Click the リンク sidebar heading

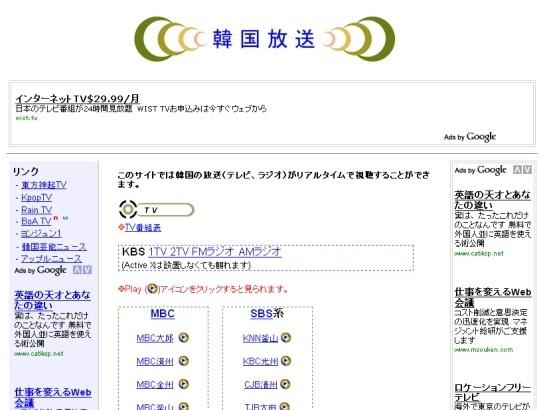(x=26, y=171)
